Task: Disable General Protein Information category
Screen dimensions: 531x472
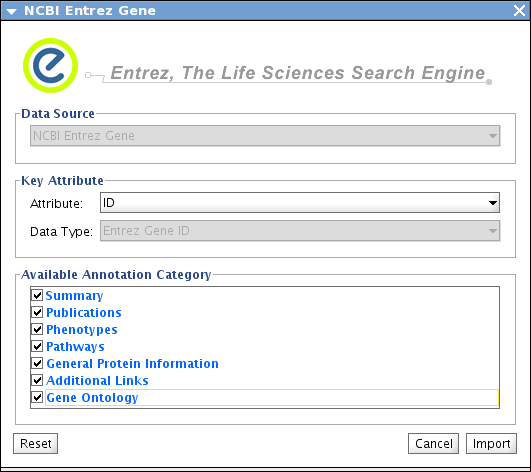Action: (x=37, y=363)
